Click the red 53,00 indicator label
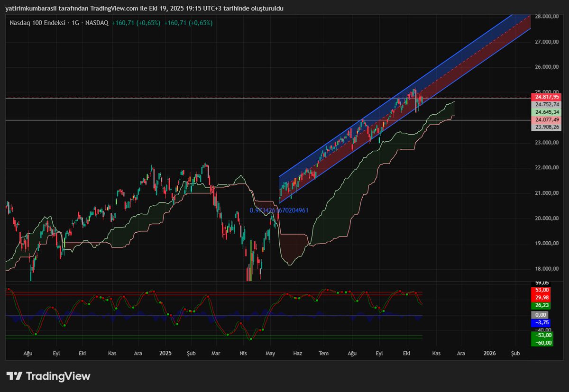 pos(542,290)
